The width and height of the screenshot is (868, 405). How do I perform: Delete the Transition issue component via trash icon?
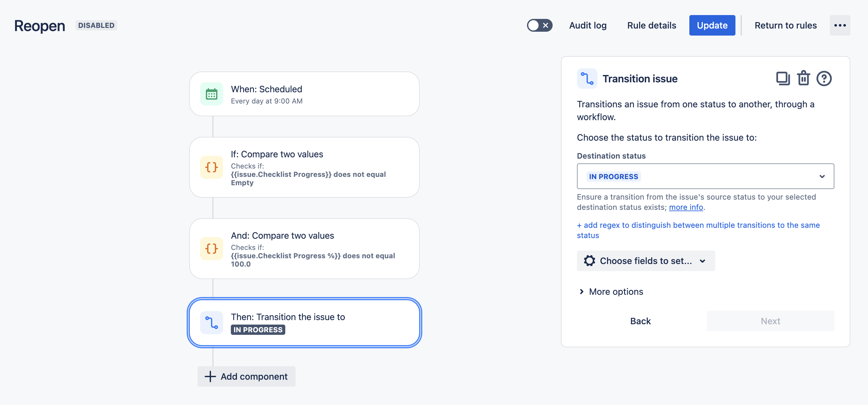(x=803, y=79)
